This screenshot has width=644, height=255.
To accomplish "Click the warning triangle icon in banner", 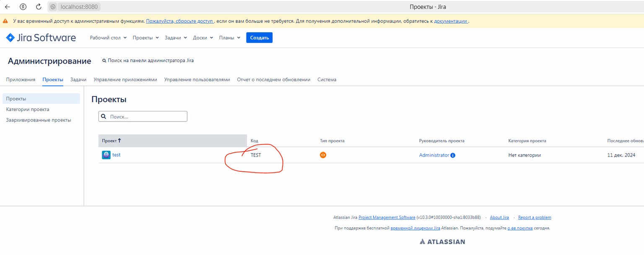I will pos(5,21).
